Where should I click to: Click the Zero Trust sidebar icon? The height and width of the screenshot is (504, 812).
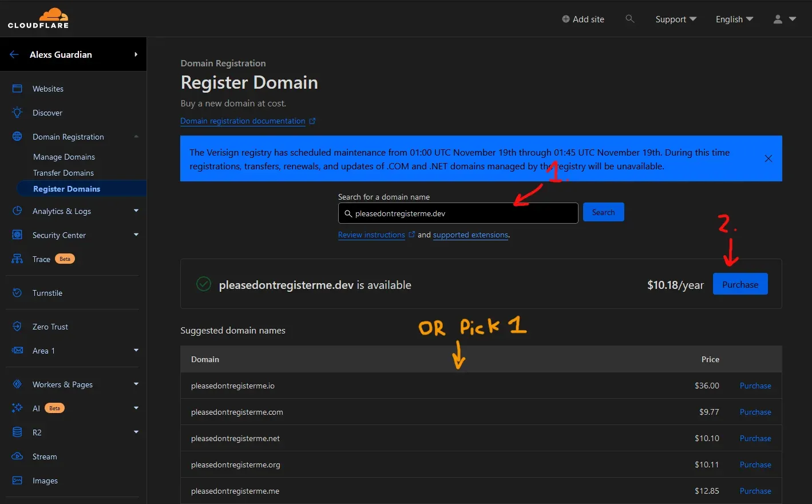tap(17, 326)
